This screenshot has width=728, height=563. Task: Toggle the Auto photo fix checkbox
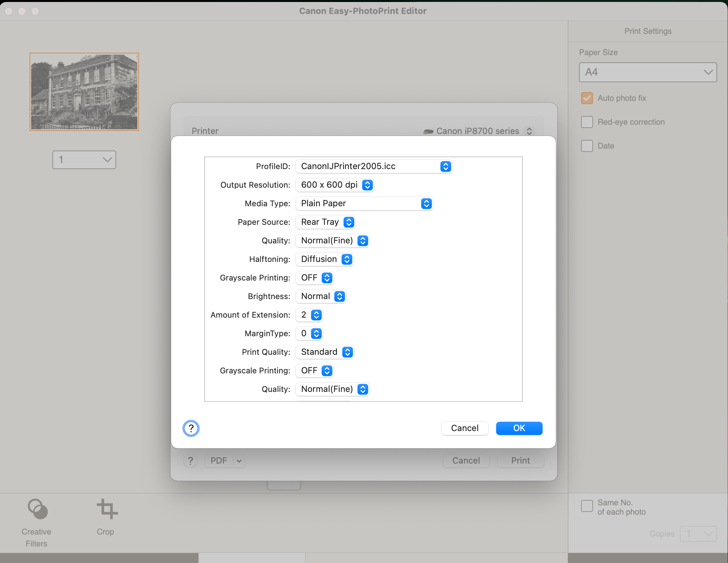click(587, 98)
